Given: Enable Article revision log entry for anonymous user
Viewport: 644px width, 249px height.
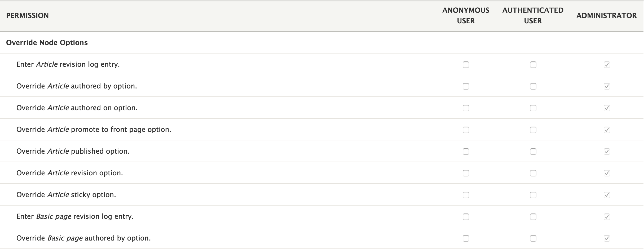Looking at the screenshot, I should coord(466,65).
